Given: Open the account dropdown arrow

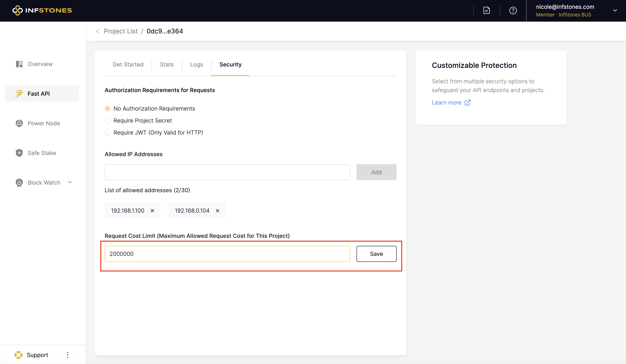Looking at the screenshot, I should point(615,10).
